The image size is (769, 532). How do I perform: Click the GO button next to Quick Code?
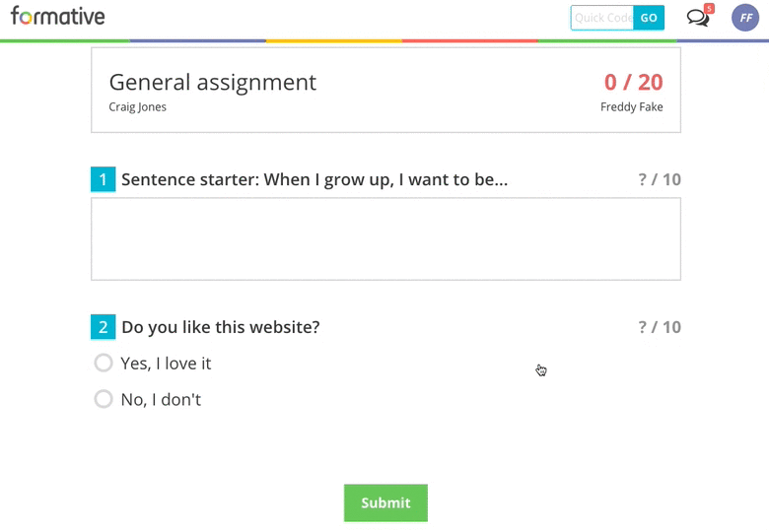pos(649,18)
